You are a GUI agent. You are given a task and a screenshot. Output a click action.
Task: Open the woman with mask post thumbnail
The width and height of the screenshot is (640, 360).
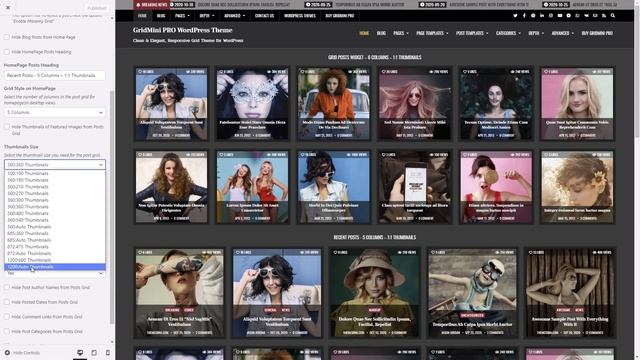(x=252, y=104)
